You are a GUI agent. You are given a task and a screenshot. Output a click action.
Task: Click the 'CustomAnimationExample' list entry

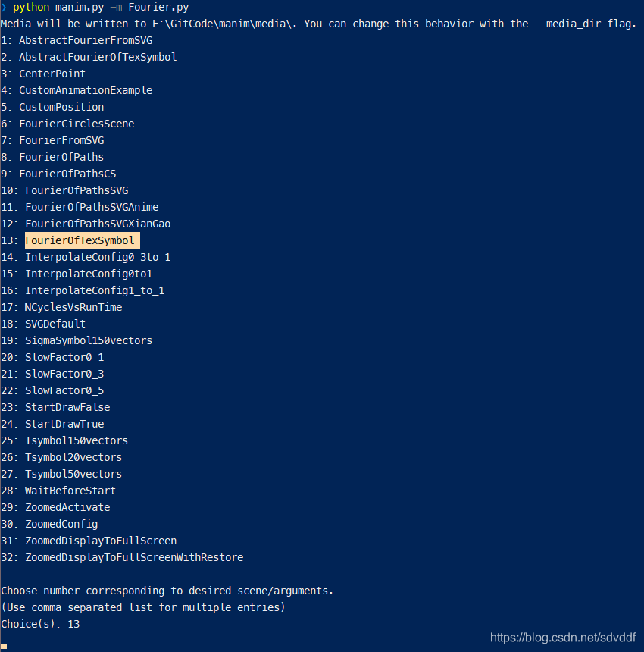86,90
